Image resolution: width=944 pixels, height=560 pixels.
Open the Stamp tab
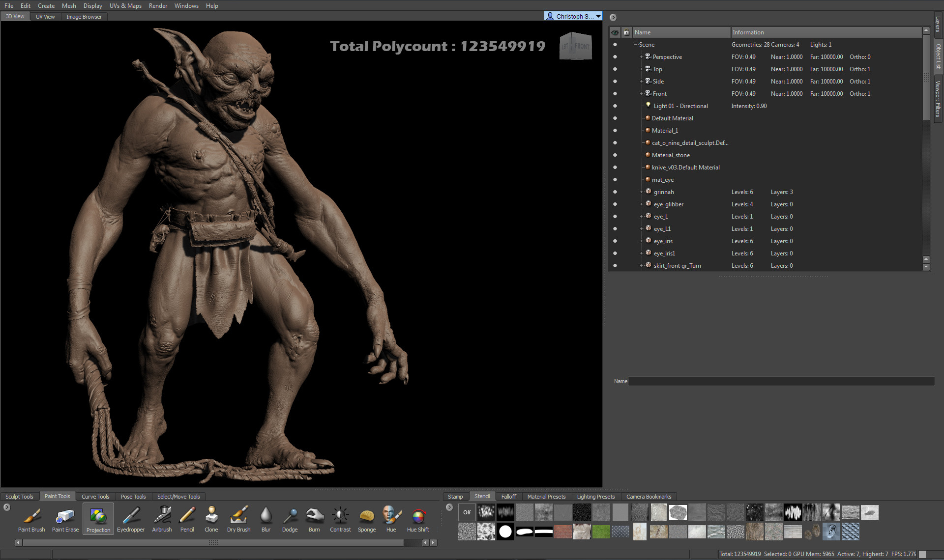coord(455,497)
